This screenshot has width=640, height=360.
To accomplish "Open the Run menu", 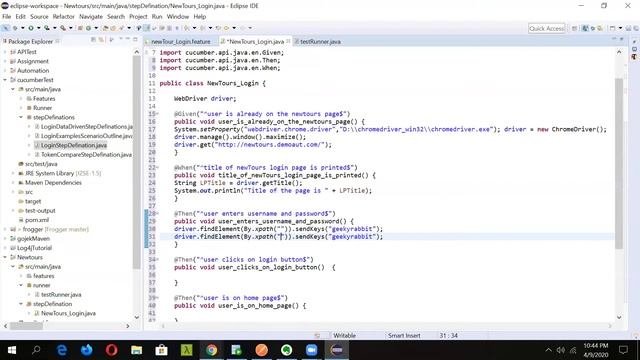I will [x=157, y=17].
